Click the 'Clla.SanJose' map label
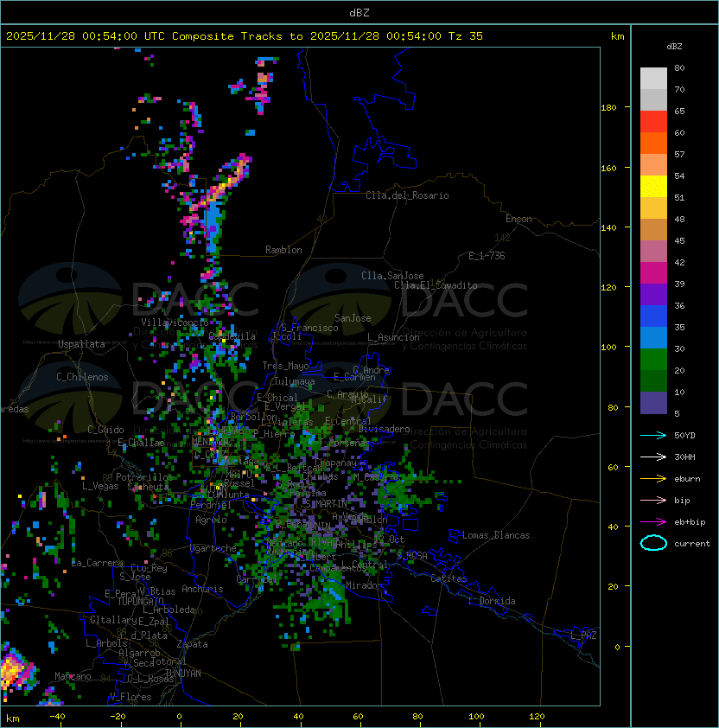This screenshot has height=728, width=719. (x=392, y=276)
